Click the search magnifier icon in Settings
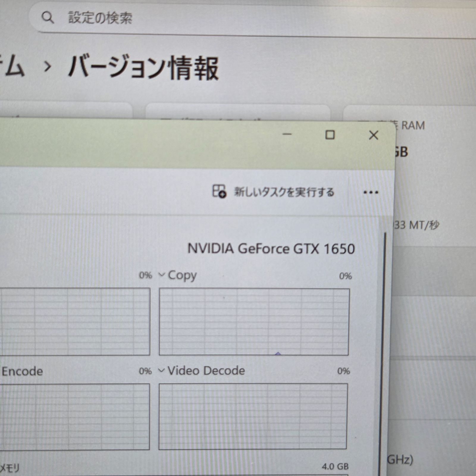 (48, 18)
